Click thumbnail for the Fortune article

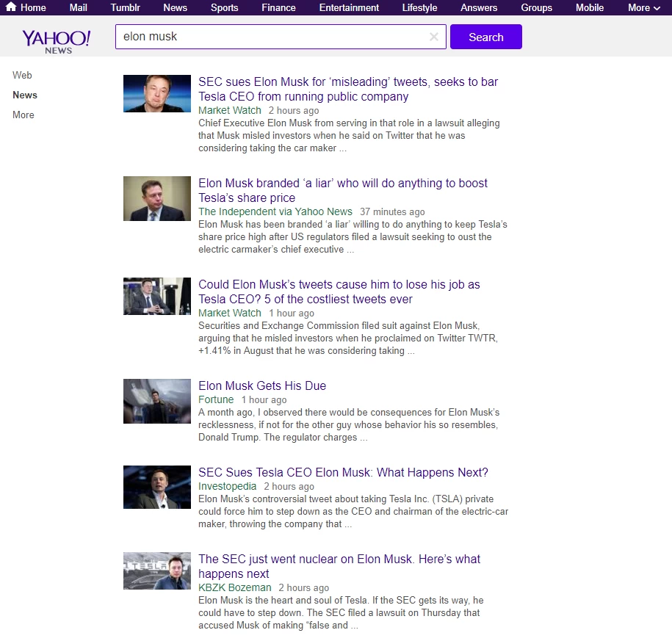pos(156,401)
